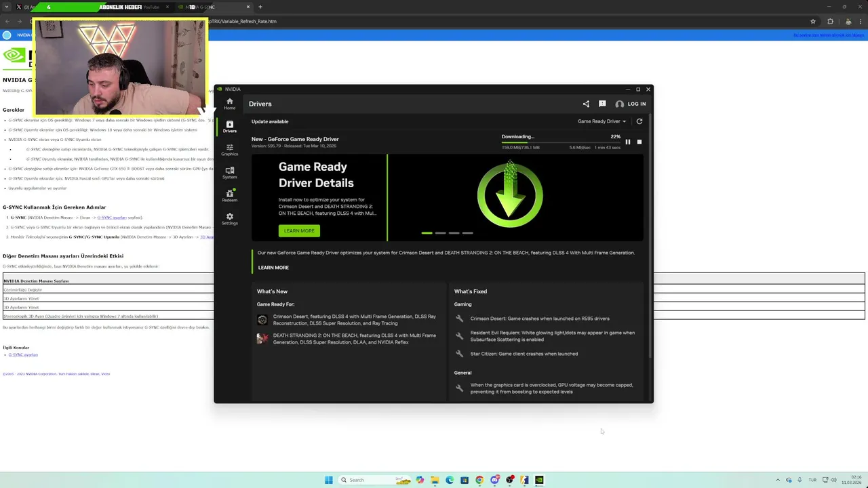Pause the driver download
Viewport: 868px width, 488px height.
628,142
